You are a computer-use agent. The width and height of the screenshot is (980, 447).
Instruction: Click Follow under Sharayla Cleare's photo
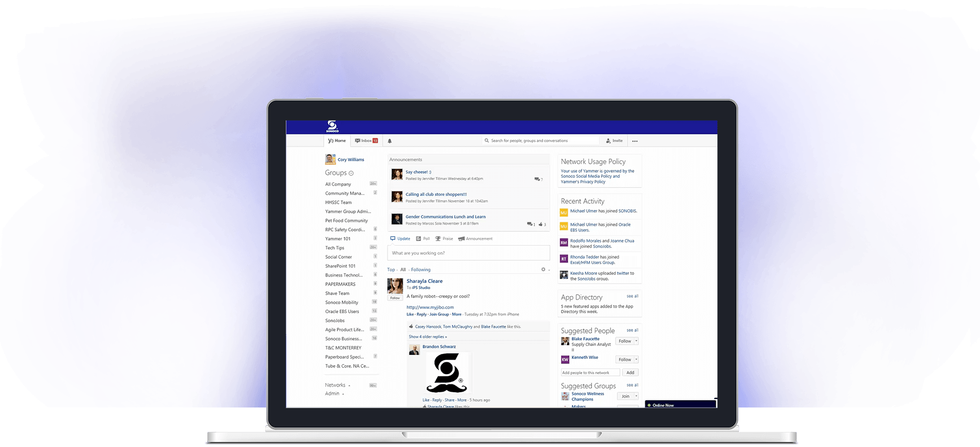click(395, 298)
